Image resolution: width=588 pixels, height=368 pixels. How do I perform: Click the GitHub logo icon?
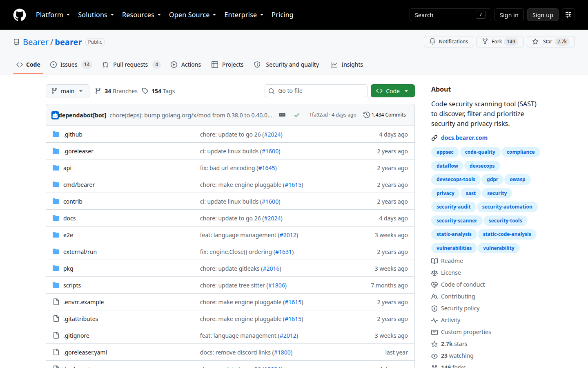[20, 15]
